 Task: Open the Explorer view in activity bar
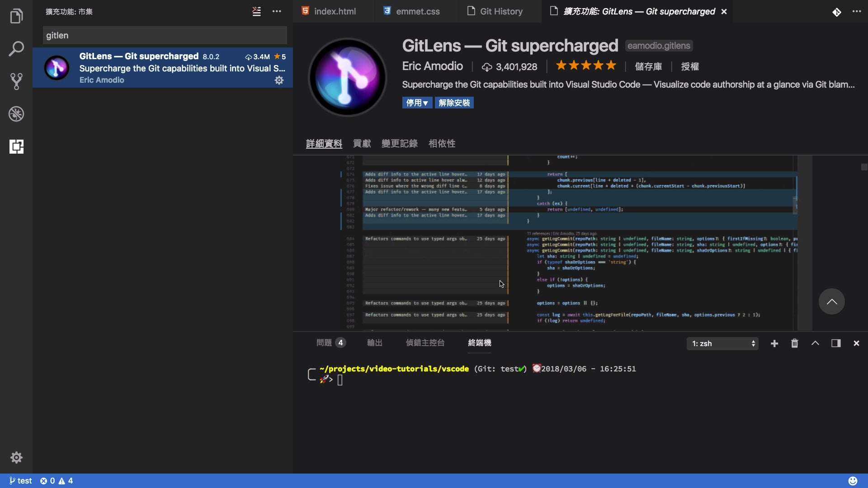pyautogui.click(x=16, y=16)
